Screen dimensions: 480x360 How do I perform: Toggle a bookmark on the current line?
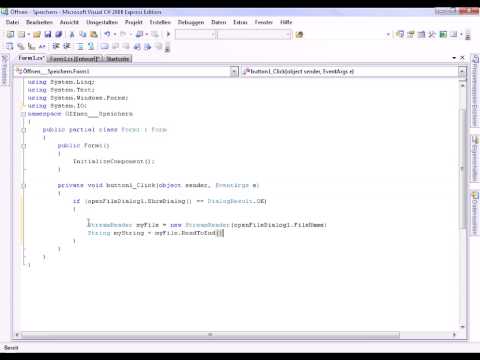point(104,46)
